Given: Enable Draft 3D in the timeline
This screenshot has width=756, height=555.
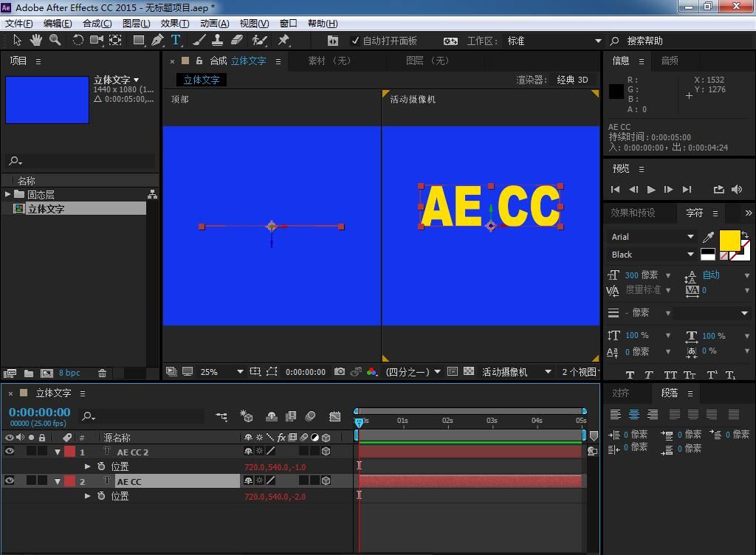Looking at the screenshot, I should pos(247,416).
